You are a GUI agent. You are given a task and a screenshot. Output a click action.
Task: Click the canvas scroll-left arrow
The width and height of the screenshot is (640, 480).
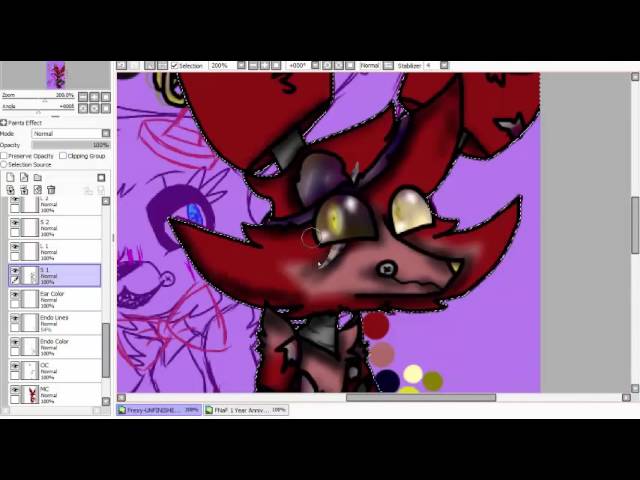pyautogui.click(x=121, y=398)
